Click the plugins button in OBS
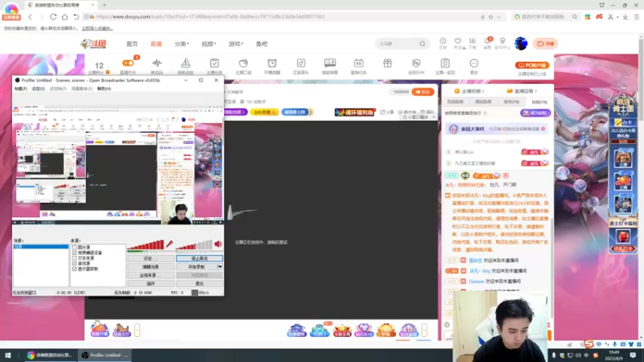 click(151, 284)
